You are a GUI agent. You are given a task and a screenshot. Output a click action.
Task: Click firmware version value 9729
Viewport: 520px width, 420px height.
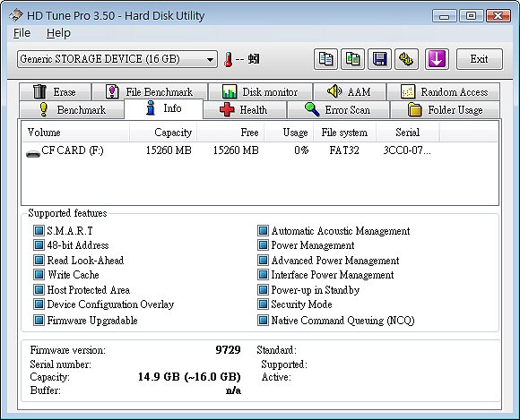click(228, 350)
